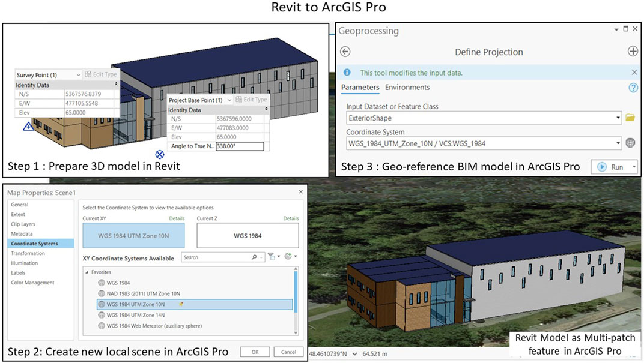644x363 pixels.
Task: Open General page in Map Properties
Action: 20,204
